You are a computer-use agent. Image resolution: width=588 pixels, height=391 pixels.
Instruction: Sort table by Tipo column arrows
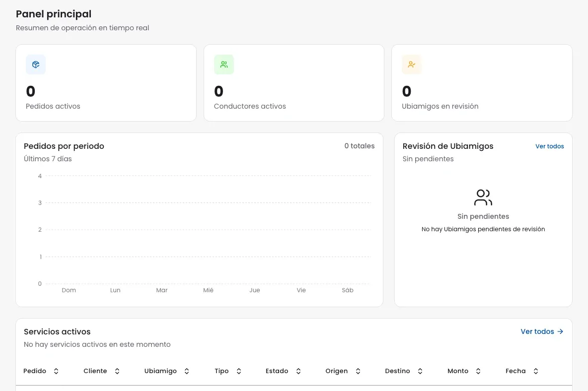(x=238, y=371)
